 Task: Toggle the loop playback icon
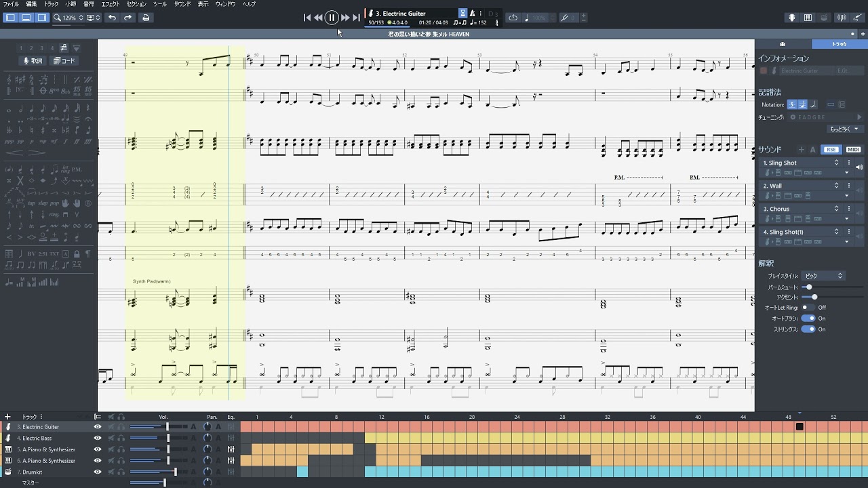pos(513,18)
